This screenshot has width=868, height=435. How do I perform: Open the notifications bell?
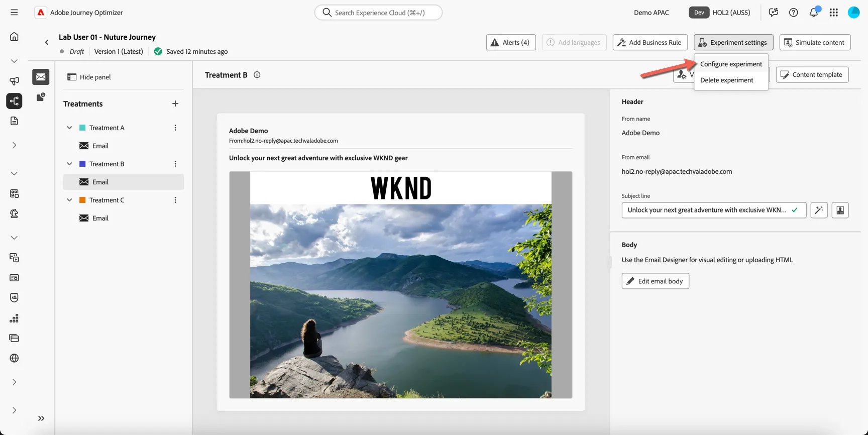coord(814,13)
